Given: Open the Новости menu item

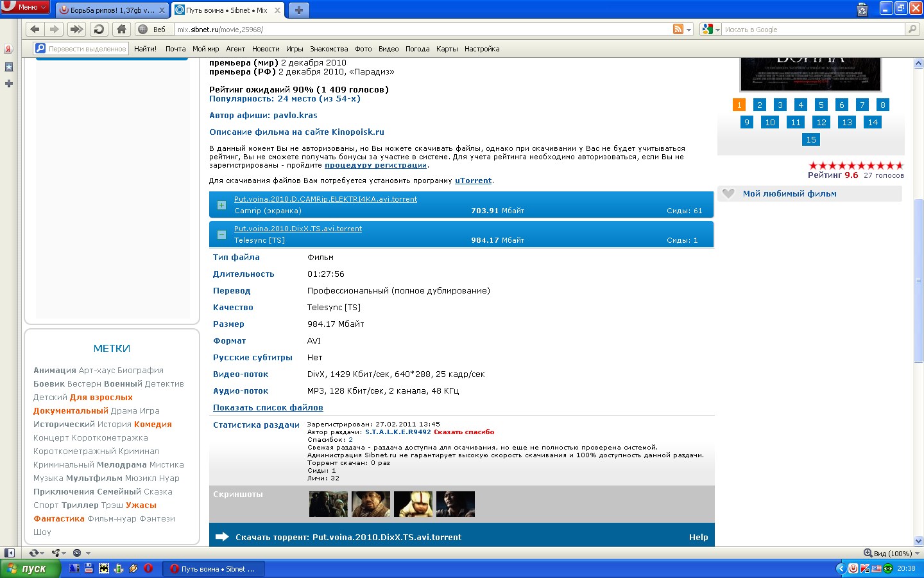Looking at the screenshot, I should click(266, 49).
